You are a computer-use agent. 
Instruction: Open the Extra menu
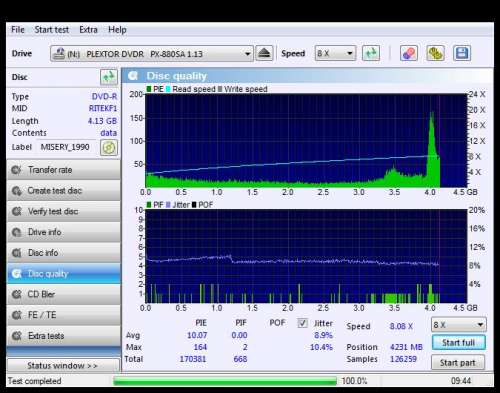point(88,30)
